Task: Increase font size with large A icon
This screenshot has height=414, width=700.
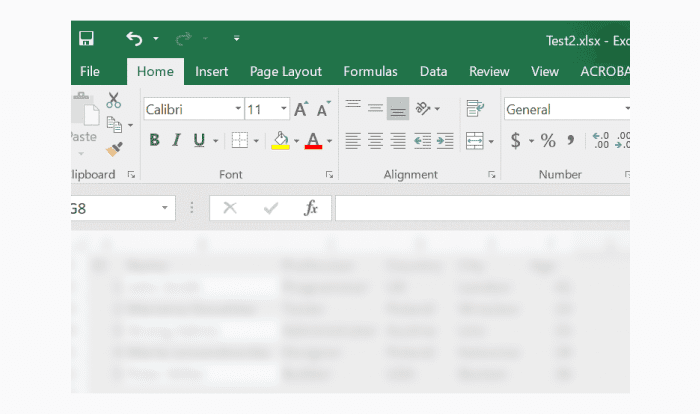Action: [300, 109]
